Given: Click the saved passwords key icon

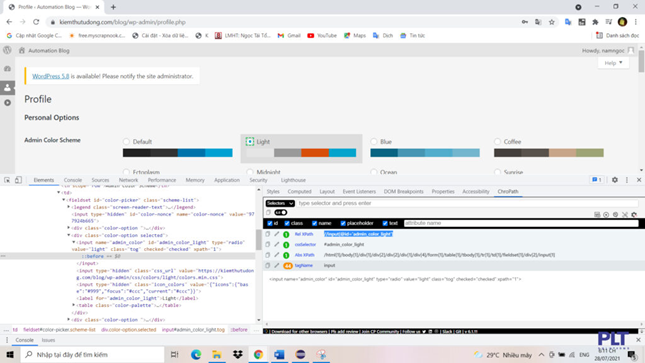Looking at the screenshot, I should pyautogui.click(x=524, y=22).
